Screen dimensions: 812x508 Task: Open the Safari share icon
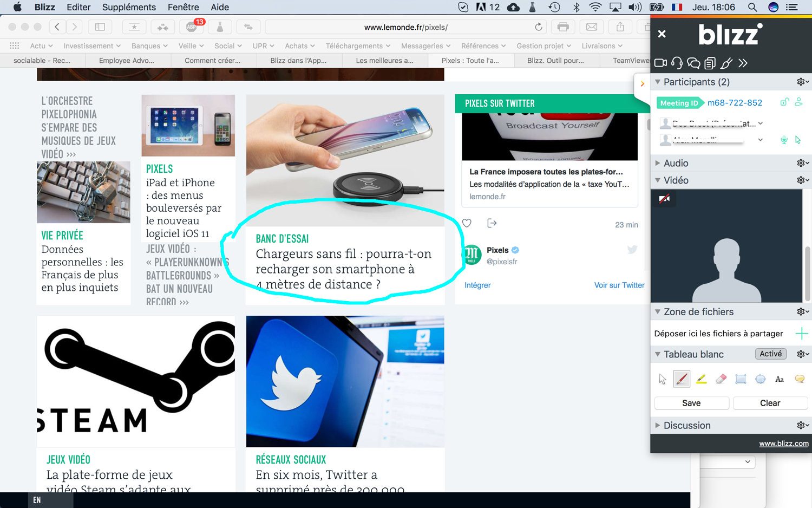620,27
